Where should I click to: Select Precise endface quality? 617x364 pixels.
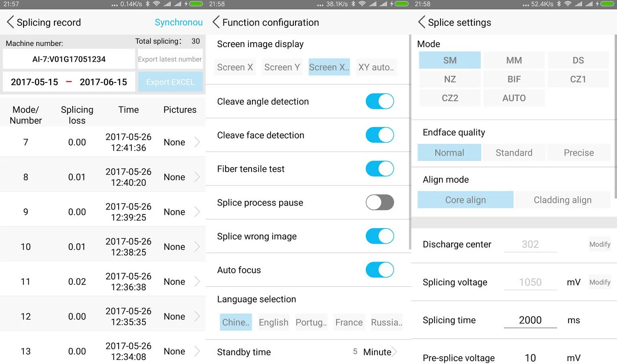click(578, 153)
